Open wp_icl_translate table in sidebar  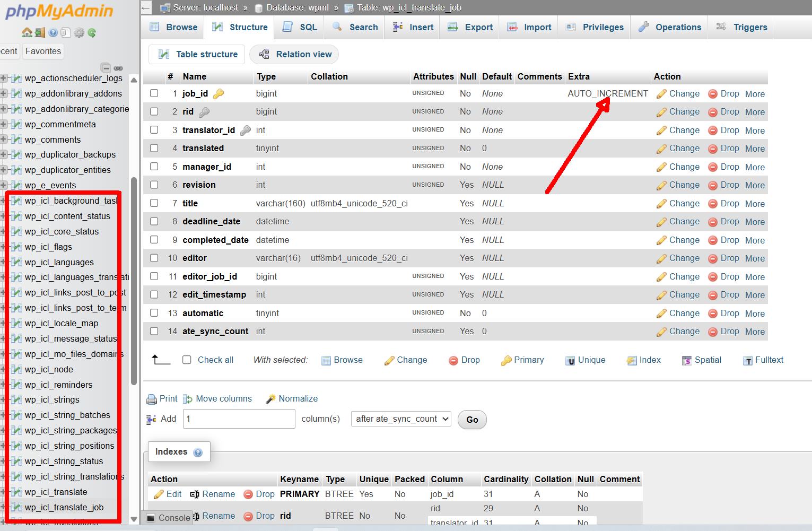(x=56, y=492)
